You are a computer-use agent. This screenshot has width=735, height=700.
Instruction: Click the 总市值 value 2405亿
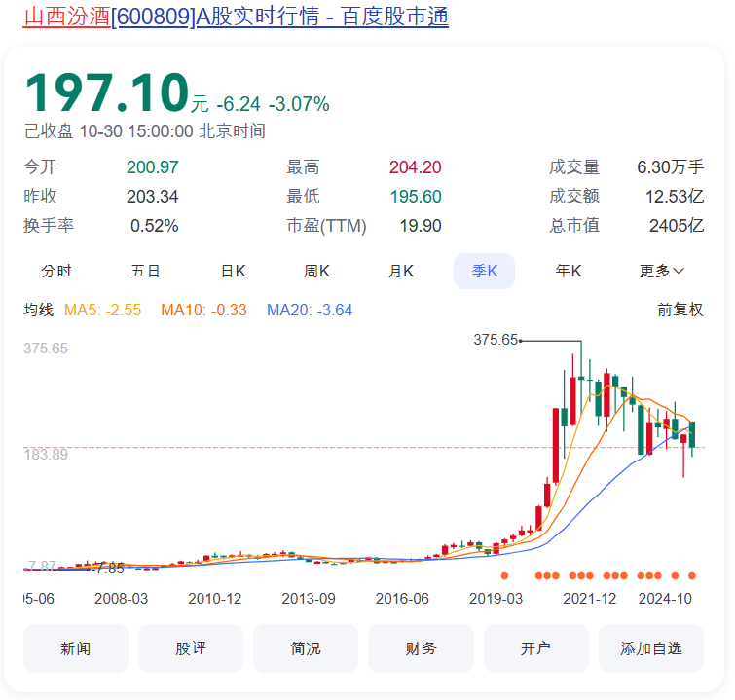(x=677, y=226)
